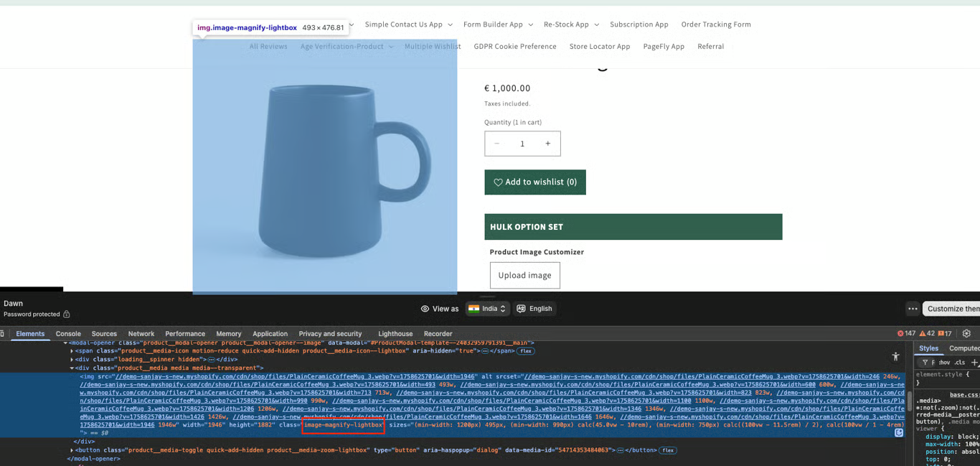Expand the product__media-icon span node
The width and height of the screenshot is (980, 466).
pos(72,351)
